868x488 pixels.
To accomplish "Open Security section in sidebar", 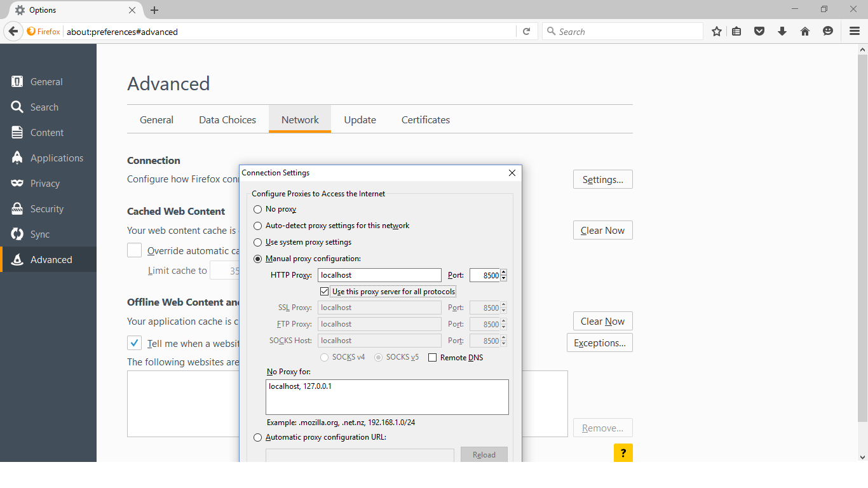I will [x=48, y=209].
